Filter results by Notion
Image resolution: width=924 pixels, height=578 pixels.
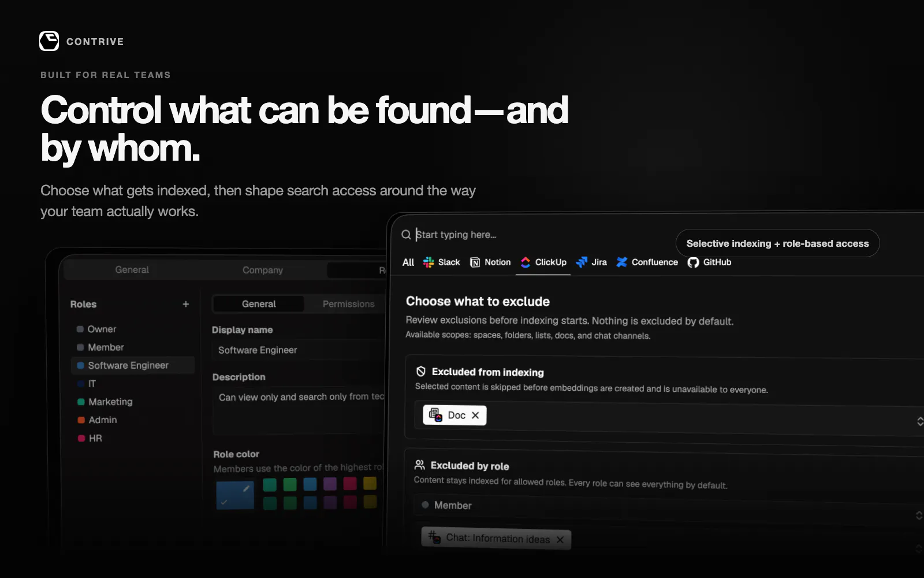pos(490,262)
